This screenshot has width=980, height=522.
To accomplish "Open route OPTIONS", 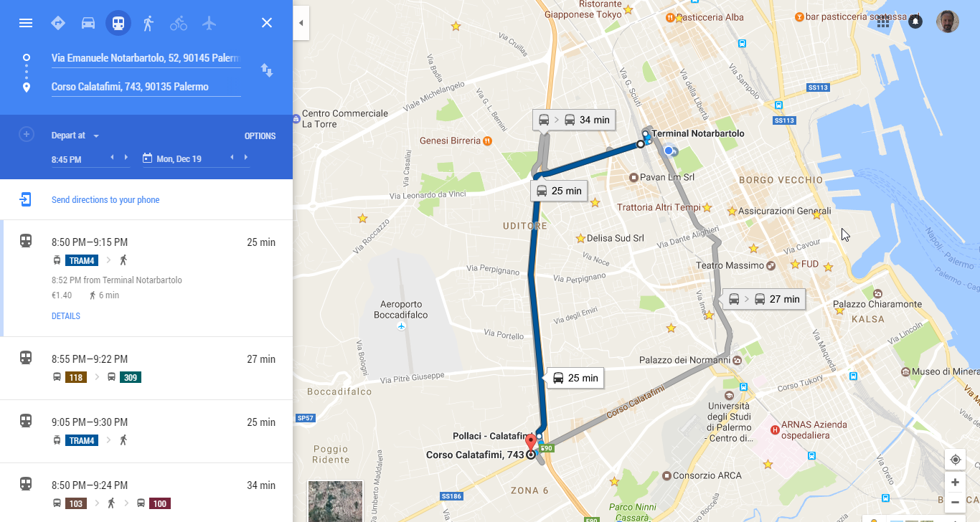I will coord(260,136).
